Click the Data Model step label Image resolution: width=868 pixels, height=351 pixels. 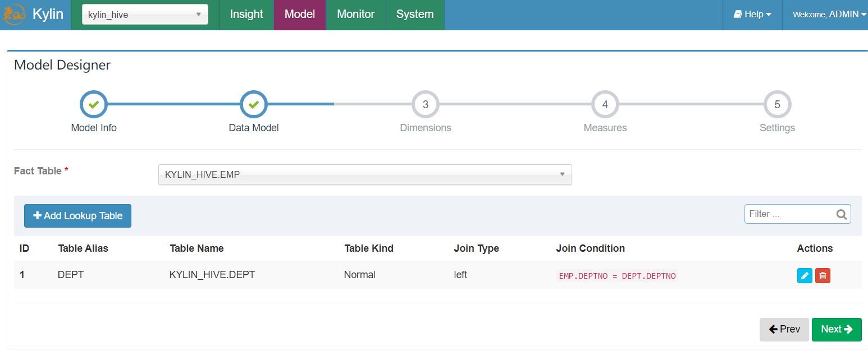(x=254, y=128)
